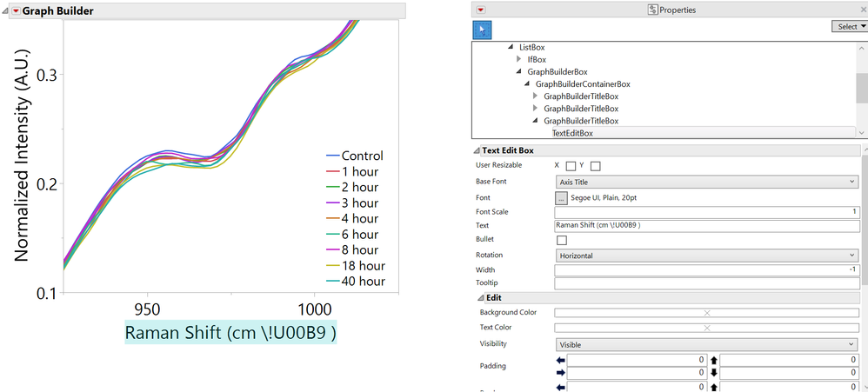
Task: Click the 8 hour legend entry
Action: pyautogui.click(x=352, y=250)
